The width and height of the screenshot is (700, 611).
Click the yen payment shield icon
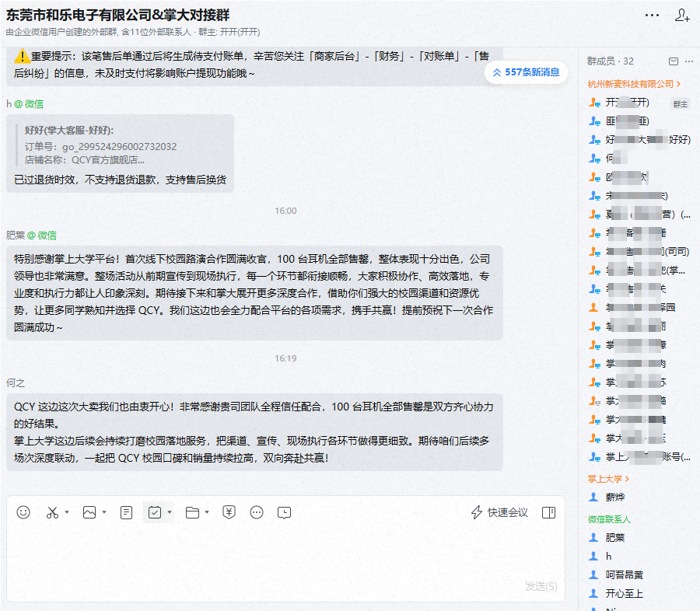coord(229,512)
